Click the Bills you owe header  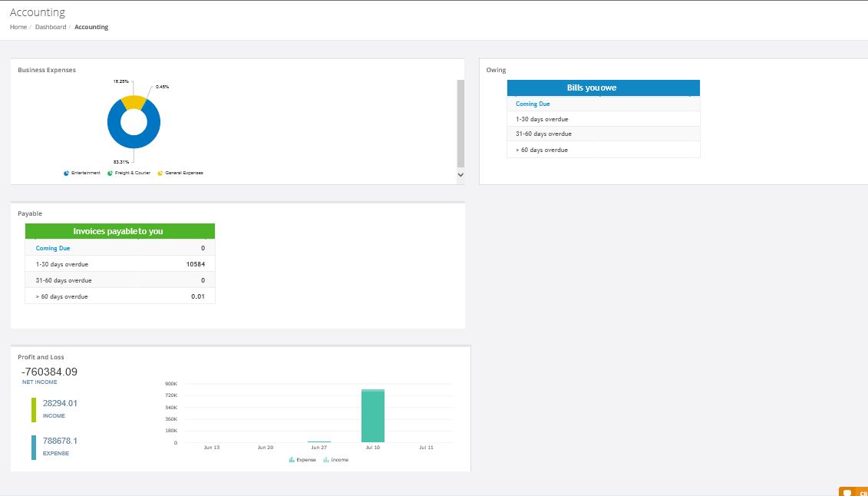coord(603,88)
